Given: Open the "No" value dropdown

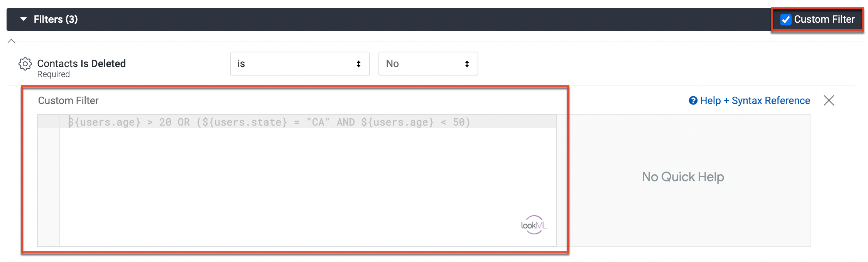Looking at the screenshot, I should tap(428, 64).
